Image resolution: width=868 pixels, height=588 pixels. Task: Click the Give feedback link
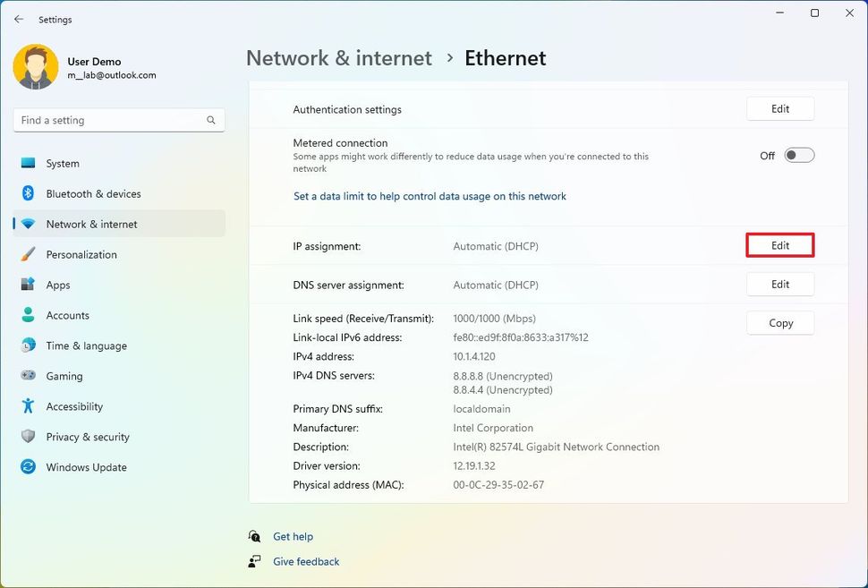tap(306, 561)
